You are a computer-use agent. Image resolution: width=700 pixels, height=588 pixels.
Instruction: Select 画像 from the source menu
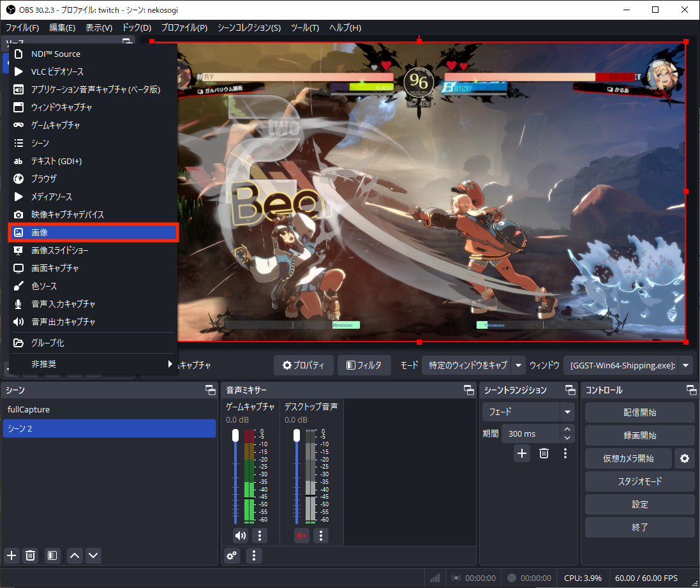click(x=93, y=232)
